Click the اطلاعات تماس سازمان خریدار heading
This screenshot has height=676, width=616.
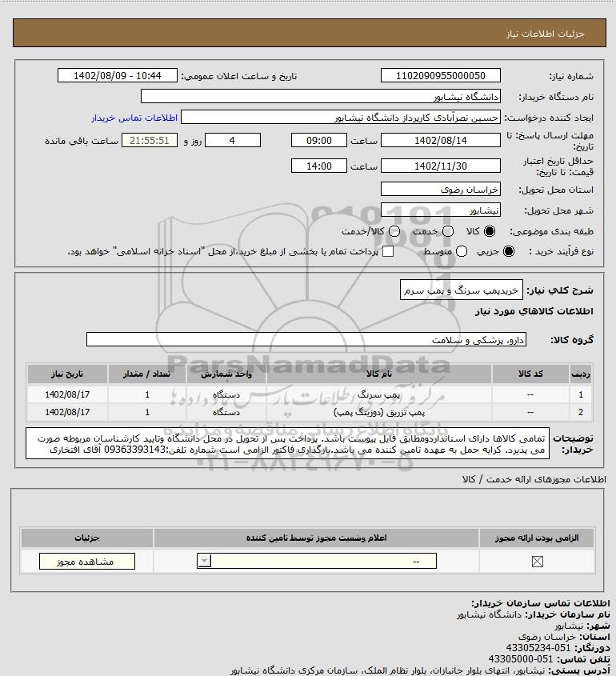(x=541, y=602)
